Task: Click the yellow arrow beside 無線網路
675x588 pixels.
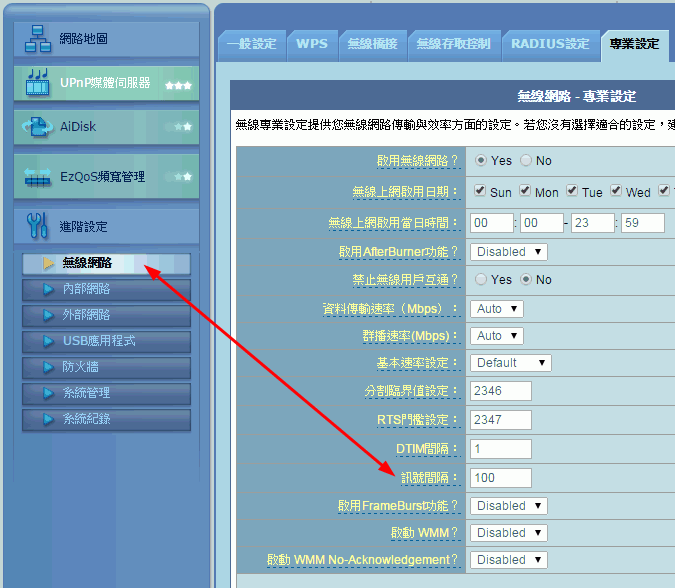Action: pos(49,263)
